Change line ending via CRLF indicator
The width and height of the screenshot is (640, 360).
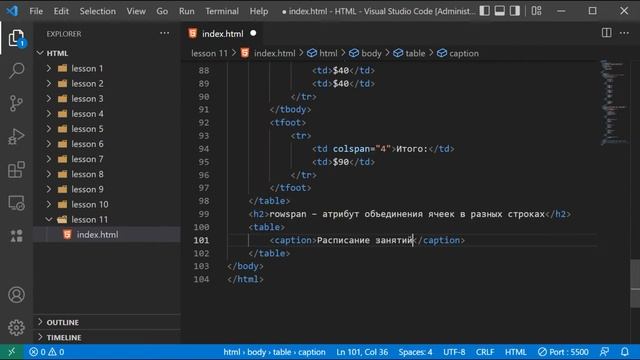point(485,352)
